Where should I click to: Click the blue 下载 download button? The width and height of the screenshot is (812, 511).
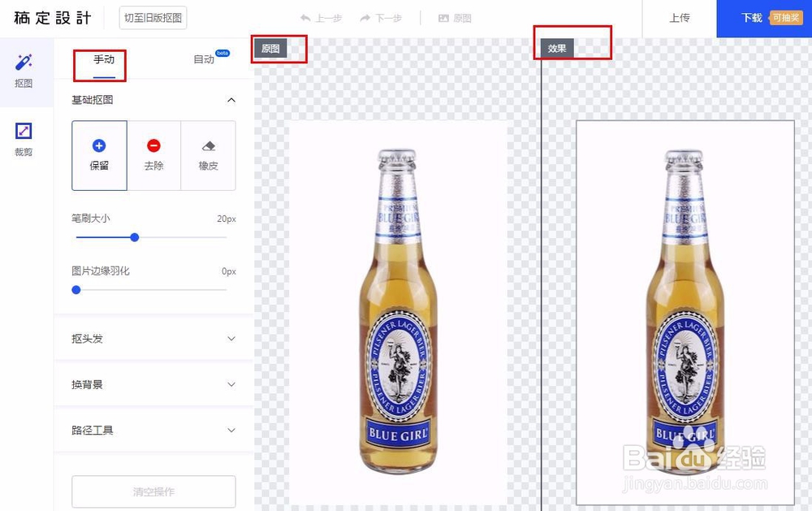pyautogui.click(x=751, y=18)
